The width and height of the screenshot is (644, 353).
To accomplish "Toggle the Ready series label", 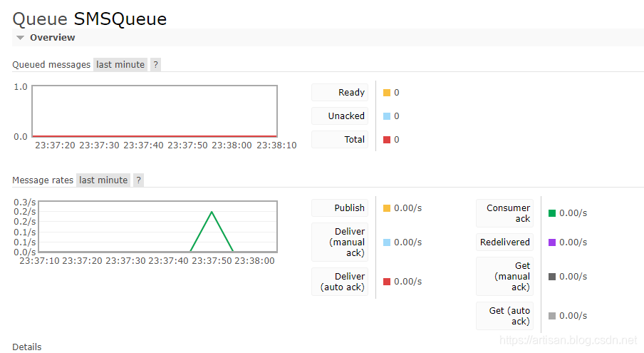I will 340,93.
